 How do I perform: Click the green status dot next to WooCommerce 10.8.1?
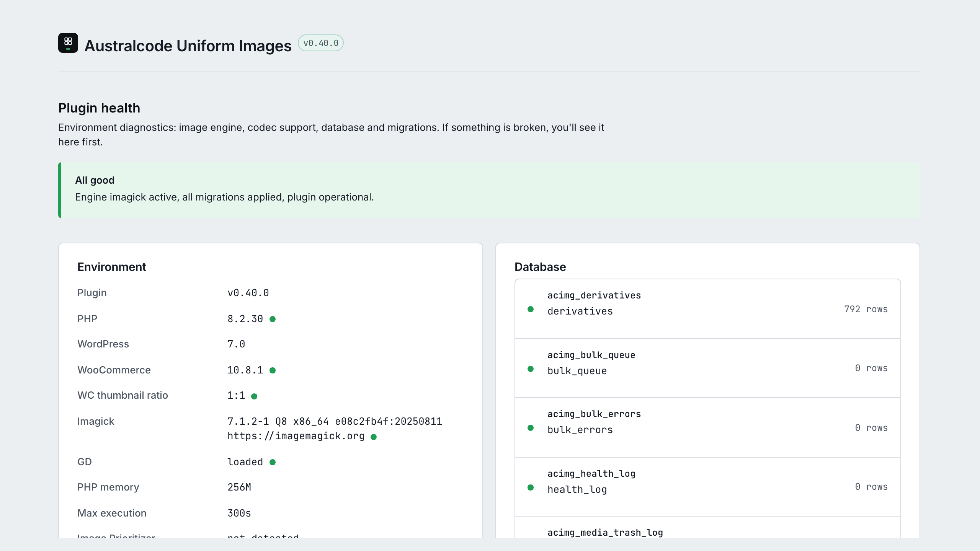tap(273, 370)
